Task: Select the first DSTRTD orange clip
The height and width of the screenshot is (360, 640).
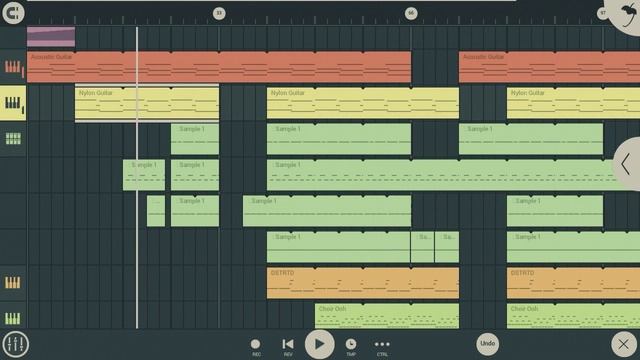Action: click(363, 283)
